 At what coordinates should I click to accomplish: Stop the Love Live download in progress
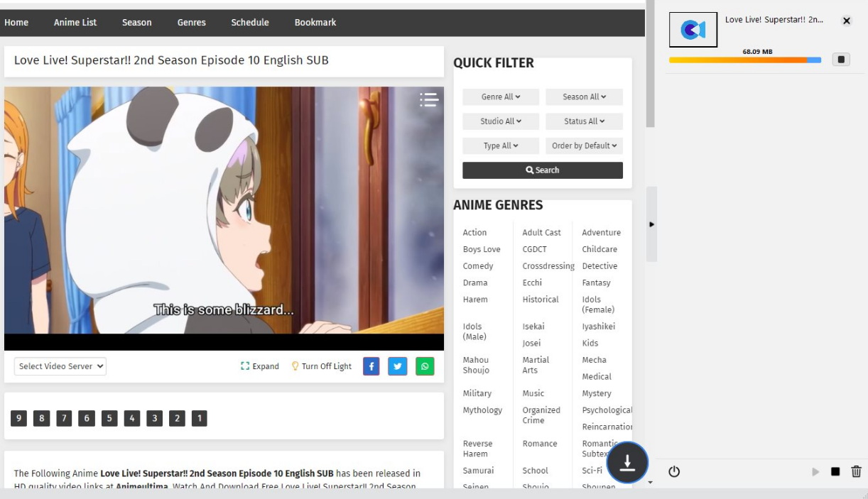pos(841,60)
